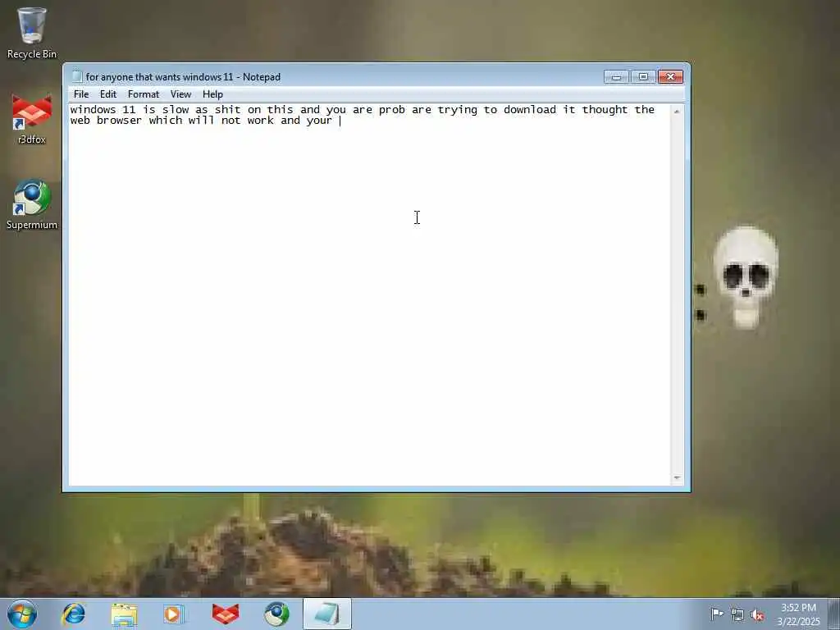
Task: Click the Supermium taskbar icon
Action: pos(276,614)
